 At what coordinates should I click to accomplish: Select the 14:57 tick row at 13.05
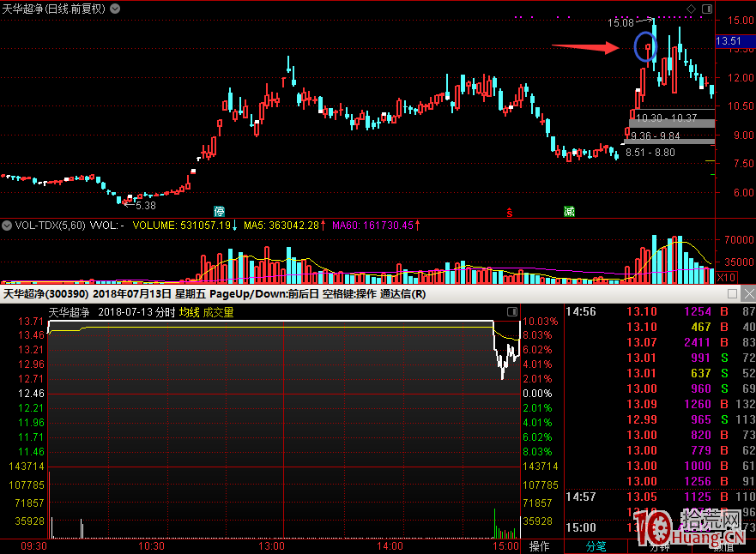click(660, 497)
